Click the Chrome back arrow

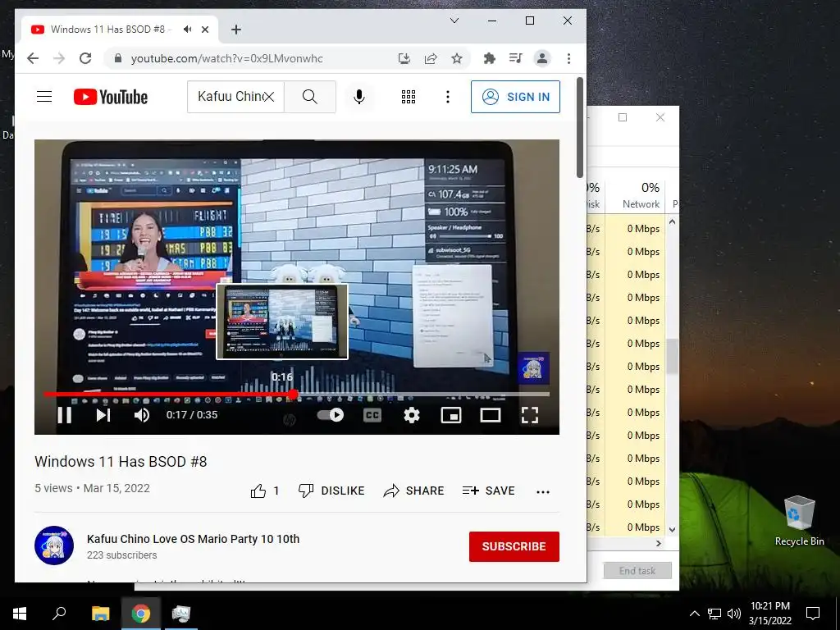[x=33, y=58]
